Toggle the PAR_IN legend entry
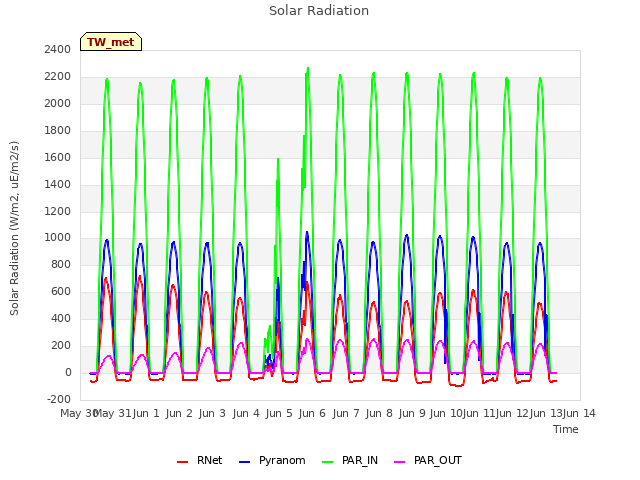The image size is (640, 480). click(350, 460)
